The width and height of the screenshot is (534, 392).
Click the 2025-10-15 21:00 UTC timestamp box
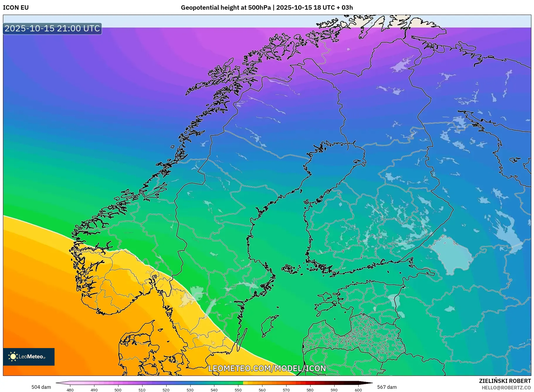click(52, 28)
